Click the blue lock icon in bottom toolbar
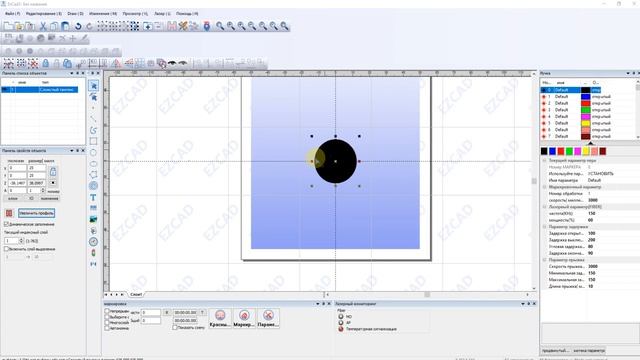This screenshot has width=640, height=360. point(46,63)
